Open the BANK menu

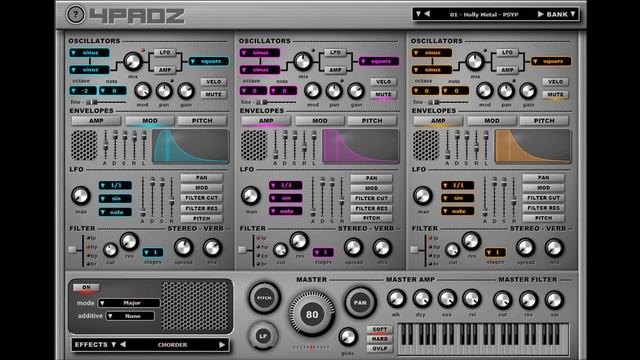pos(560,14)
